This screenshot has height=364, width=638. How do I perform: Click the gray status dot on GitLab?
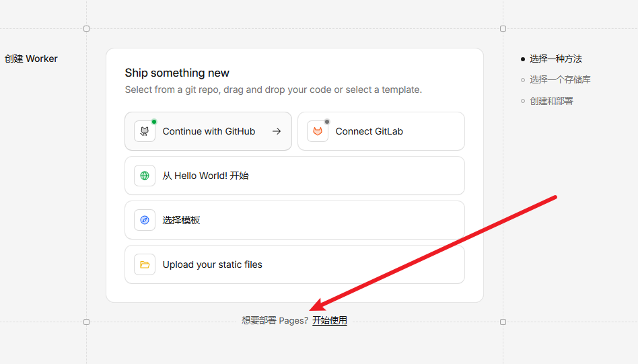[x=327, y=122]
